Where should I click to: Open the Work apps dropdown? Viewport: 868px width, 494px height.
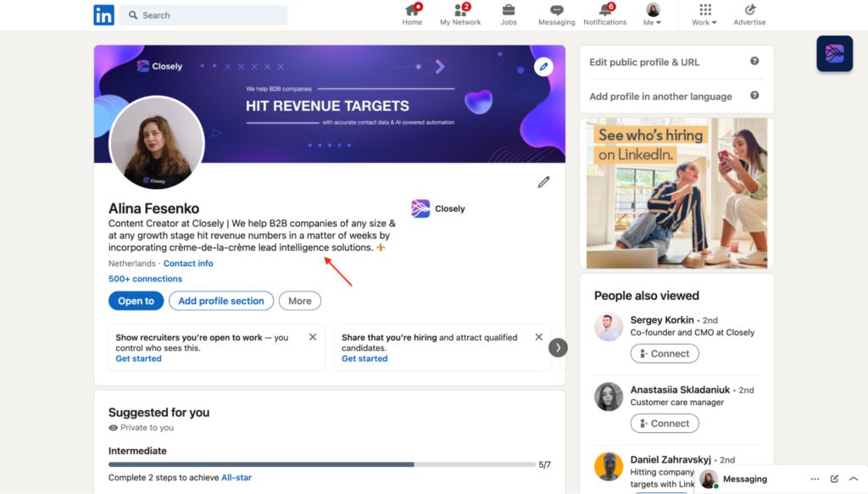coord(704,15)
